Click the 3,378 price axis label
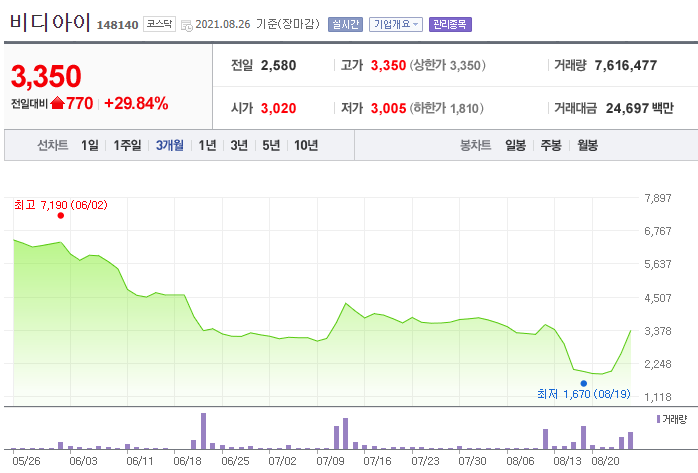698x473 pixels. tap(657, 331)
